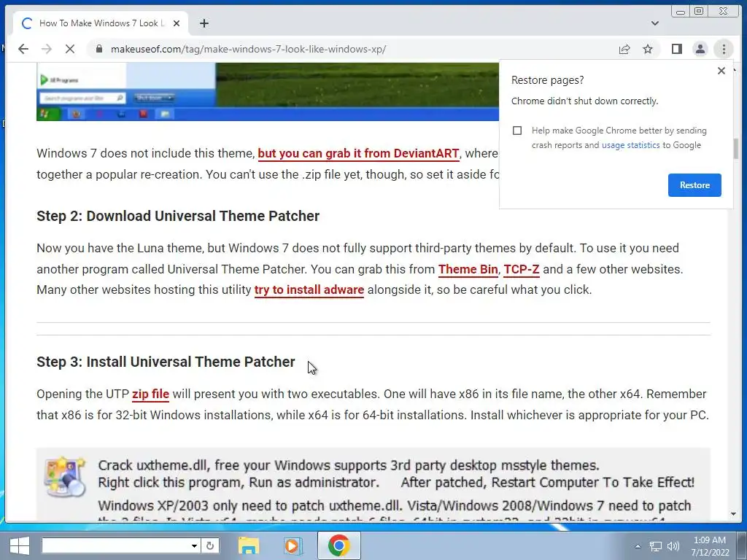747x560 pixels.
Task: Click the Windows XP theme screenshot image
Action: tap(268, 91)
